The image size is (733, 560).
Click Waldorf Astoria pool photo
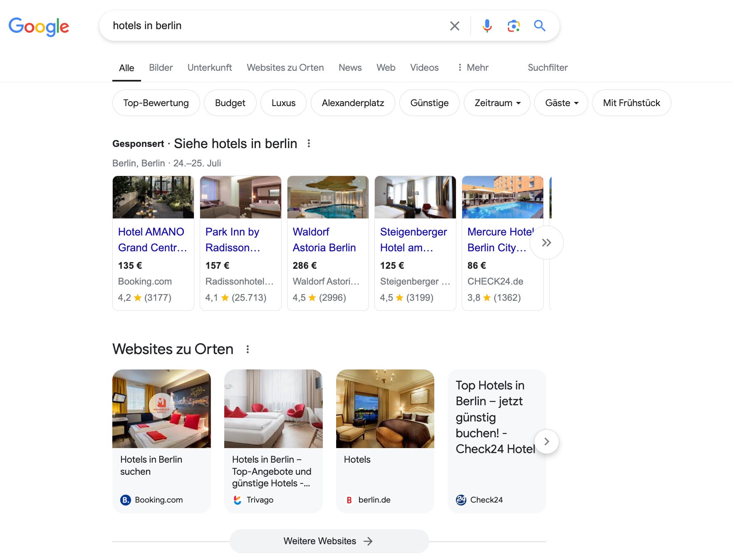point(328,197)
